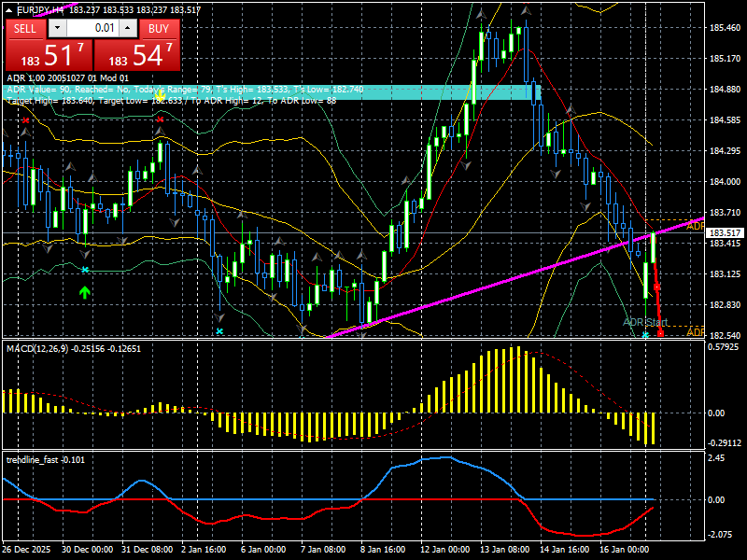Click the upper orange ADR level label
The width and height of the screenshot is (747, 560).
click(695, 226)
